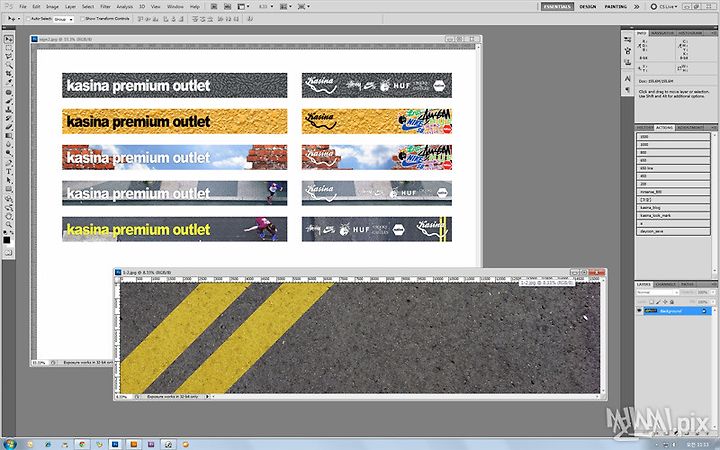Click Align Left Edges in options bar

[x=166, y=19]
